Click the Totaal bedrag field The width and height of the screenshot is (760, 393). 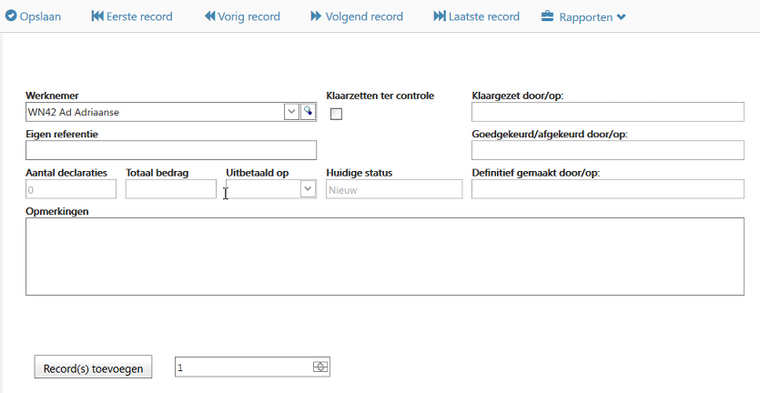[x=171, y=189]
